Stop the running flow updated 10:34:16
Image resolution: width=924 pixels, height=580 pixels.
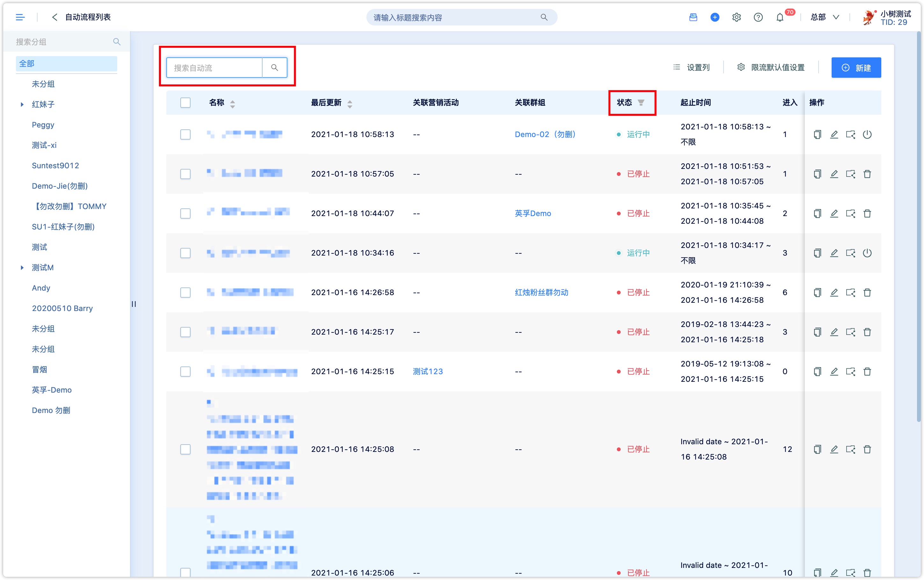[x=867, y=253]
